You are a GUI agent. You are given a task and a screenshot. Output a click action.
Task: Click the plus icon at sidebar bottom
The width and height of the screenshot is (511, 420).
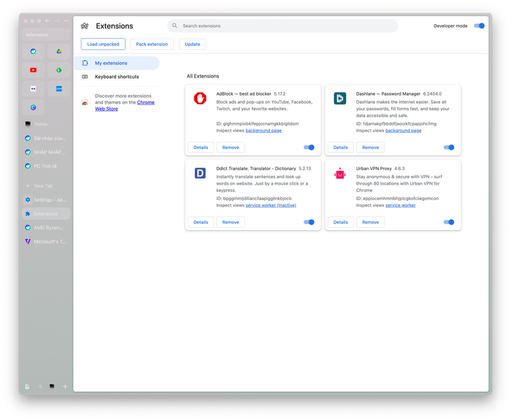pyautogui.click(x=65, y=386)
